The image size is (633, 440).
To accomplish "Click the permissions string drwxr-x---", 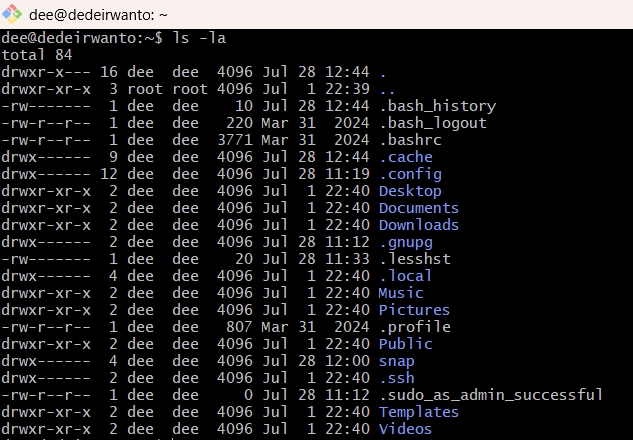I will click(x=46, y=72).
